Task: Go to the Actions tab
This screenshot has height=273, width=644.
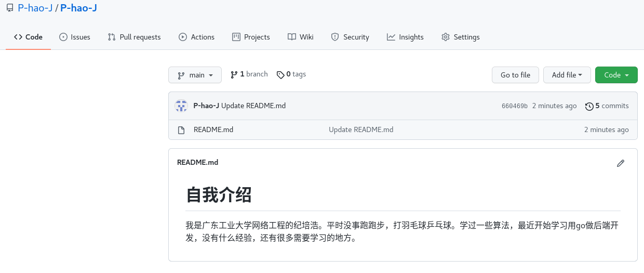Action: point(196,37)
